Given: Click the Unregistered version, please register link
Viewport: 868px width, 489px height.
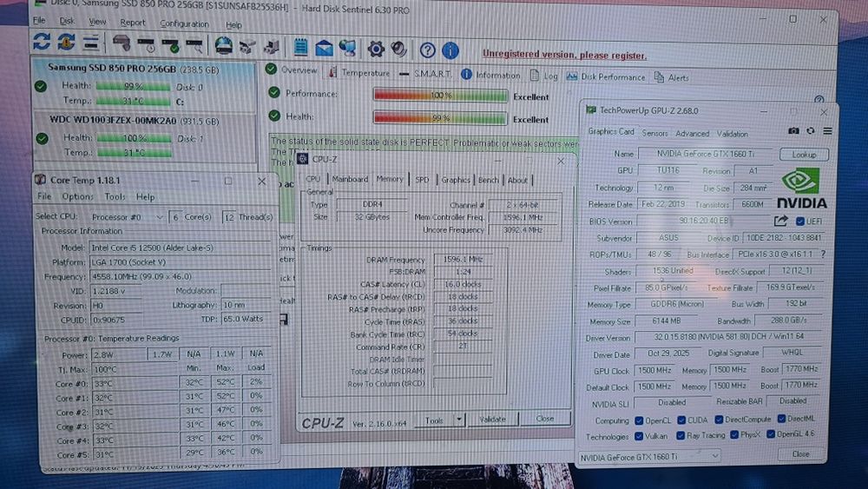Looking at the screenshot, I should tap(564, 55).
